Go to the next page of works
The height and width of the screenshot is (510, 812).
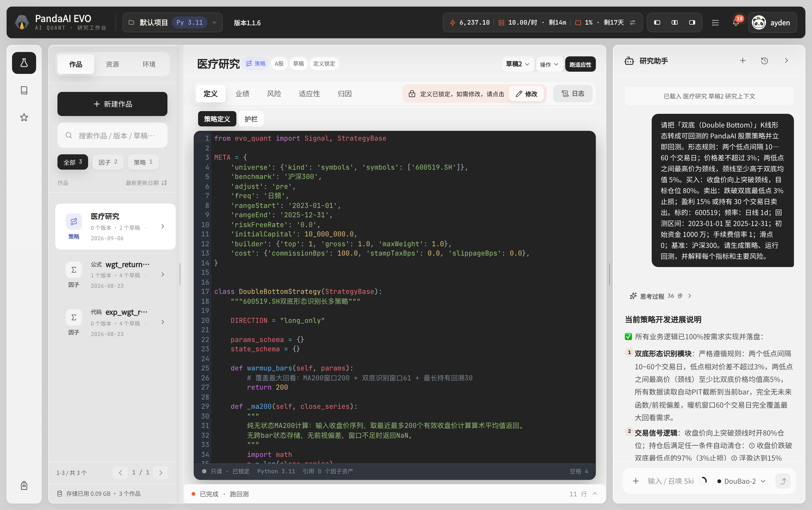[161, 473]
